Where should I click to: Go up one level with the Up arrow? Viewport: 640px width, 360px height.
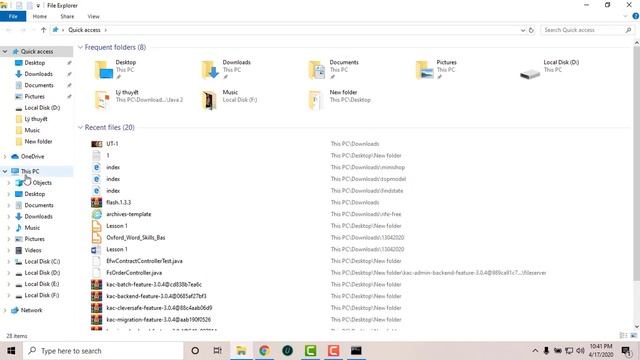[43, 30]
